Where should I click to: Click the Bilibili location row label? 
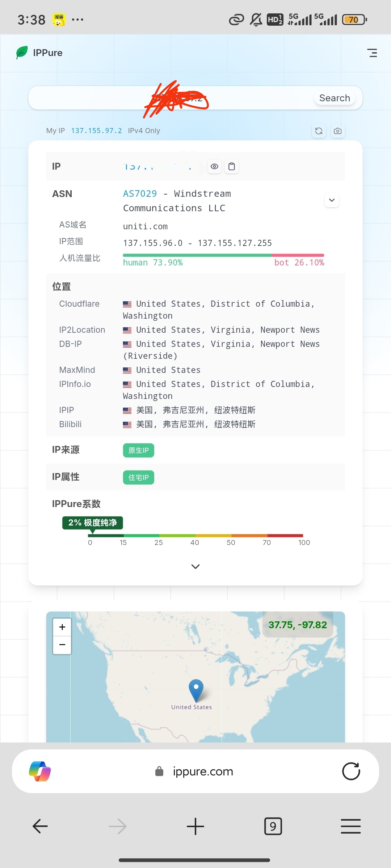[70, 424]
